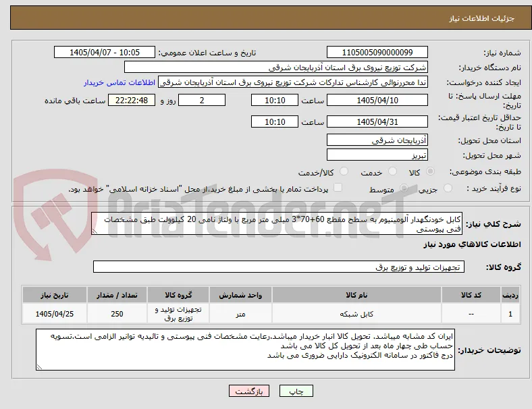
Task: Open the اطلاعات تماس خریدار link
Action: [119, 82]
